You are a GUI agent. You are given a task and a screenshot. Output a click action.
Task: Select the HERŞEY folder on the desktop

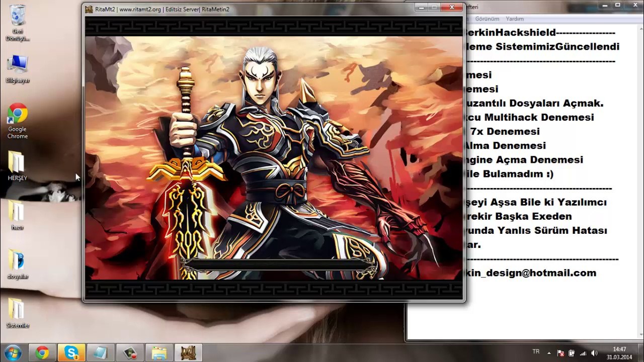pos(18,166)
